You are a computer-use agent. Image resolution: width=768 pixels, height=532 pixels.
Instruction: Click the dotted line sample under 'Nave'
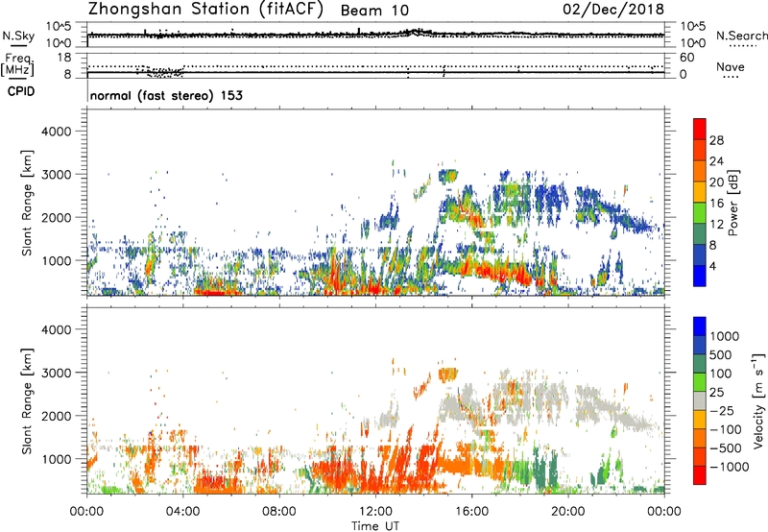click(731, 77)
